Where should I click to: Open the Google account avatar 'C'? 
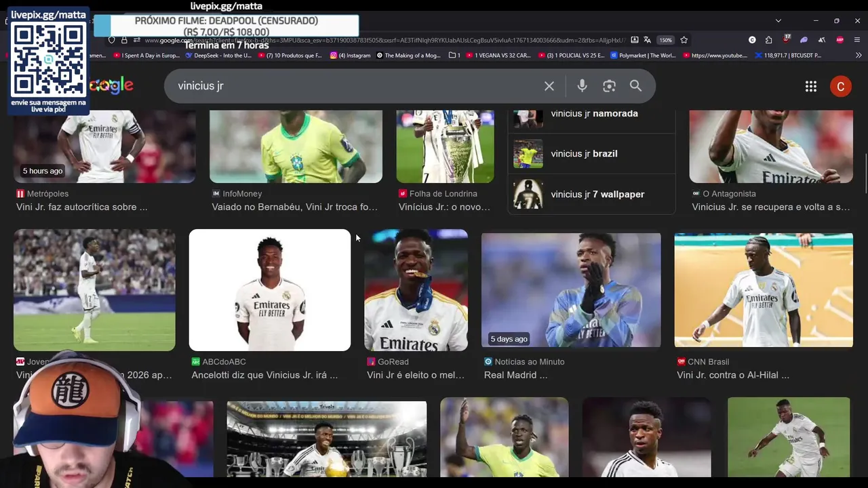click(840, 86)
